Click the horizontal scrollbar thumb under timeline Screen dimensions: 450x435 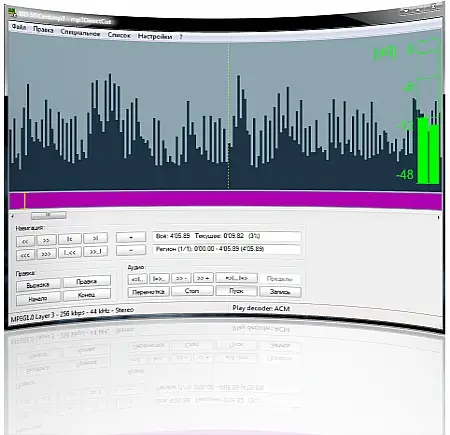click(48, 215)
